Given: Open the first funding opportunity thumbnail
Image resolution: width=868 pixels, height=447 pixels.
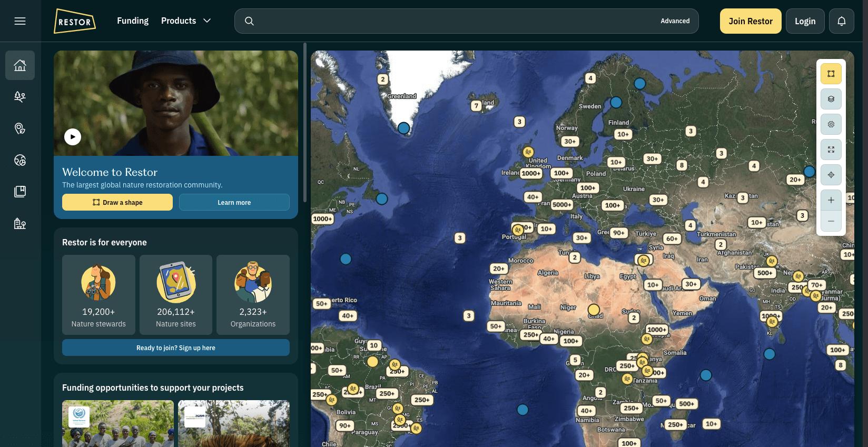Looking at the screenshot, I should click(x=118, y=424).
